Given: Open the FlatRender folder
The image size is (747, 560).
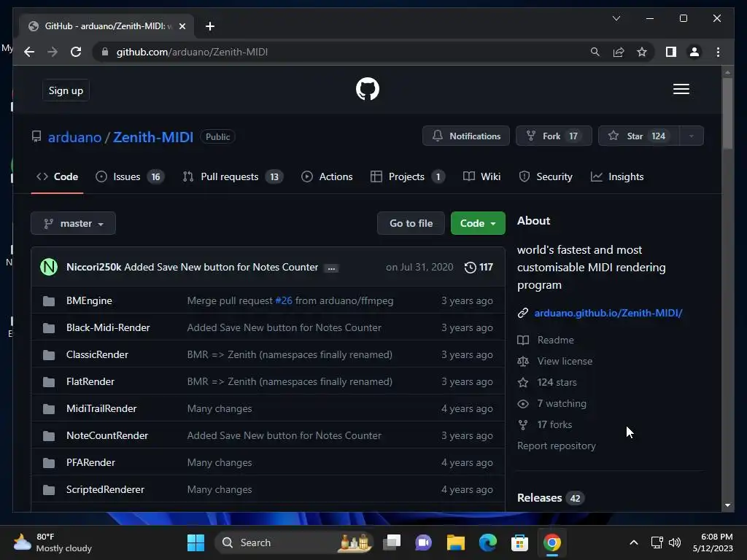Looking at the screenshot, I should [90, 382].
